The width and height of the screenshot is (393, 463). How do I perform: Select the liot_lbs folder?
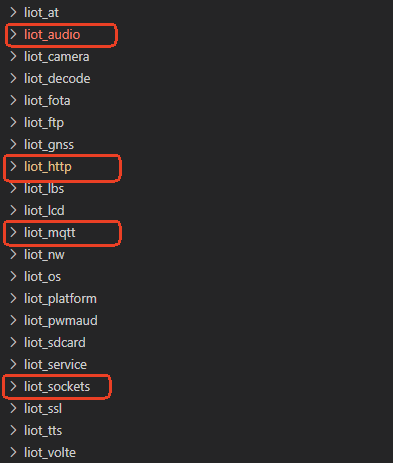pos(44,189)
